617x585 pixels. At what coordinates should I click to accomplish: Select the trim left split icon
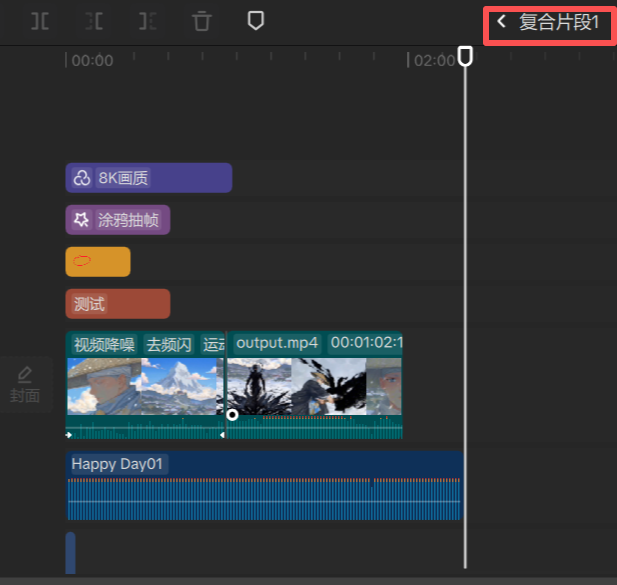pos(94,21)
